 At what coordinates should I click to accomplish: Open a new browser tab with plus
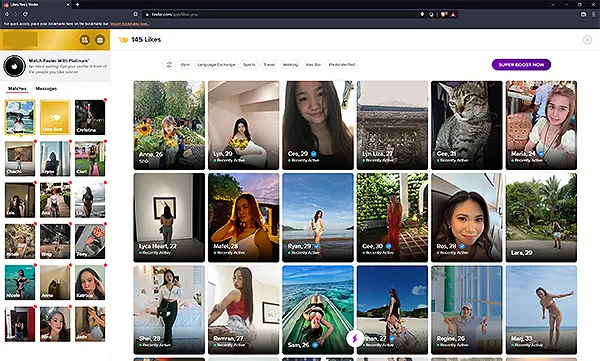(77, 5)
